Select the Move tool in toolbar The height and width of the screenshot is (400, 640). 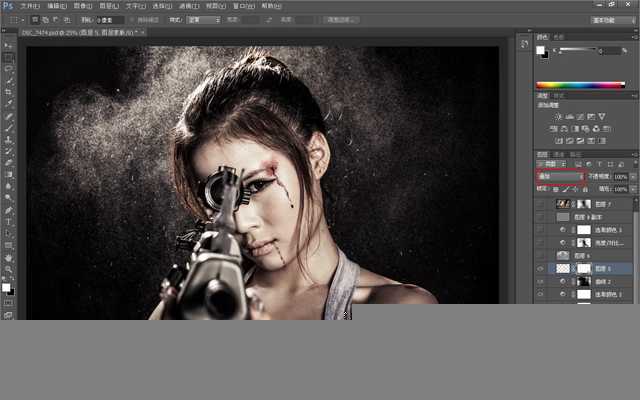(x=9, y=46)
